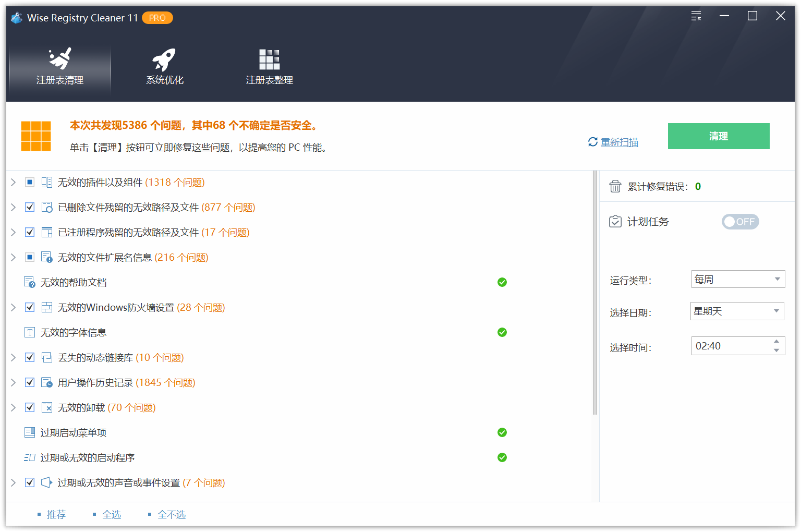801x532 pixels.
Task: Click the 过期或无效的启动程序 category icon
Action: 30,457
